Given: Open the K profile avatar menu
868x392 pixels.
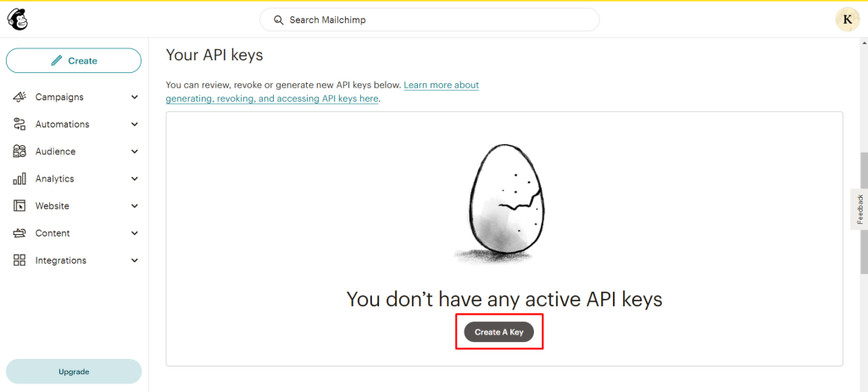Looking at the screenshot, I should [847, 20].
